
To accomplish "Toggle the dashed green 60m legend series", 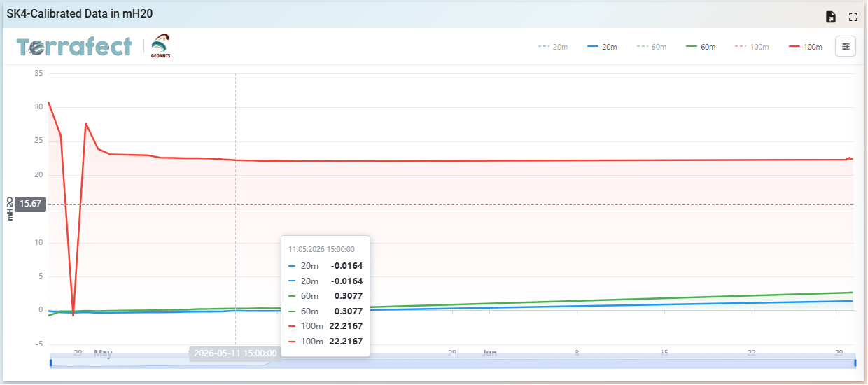I will (651, 47).
